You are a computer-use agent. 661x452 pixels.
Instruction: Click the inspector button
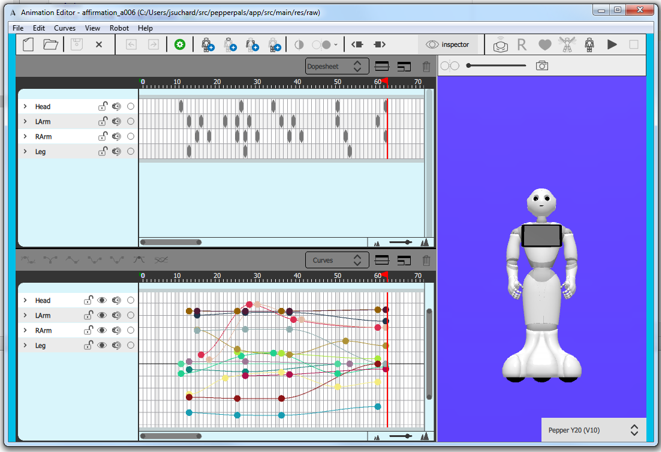tap(448, 45)
